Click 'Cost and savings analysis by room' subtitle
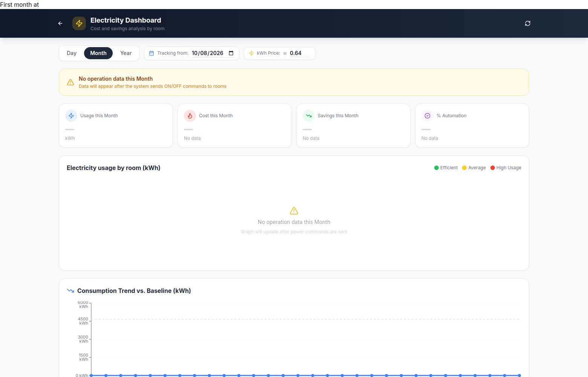The width and height of the screenshot is (588, 377). tap(127, 29)
